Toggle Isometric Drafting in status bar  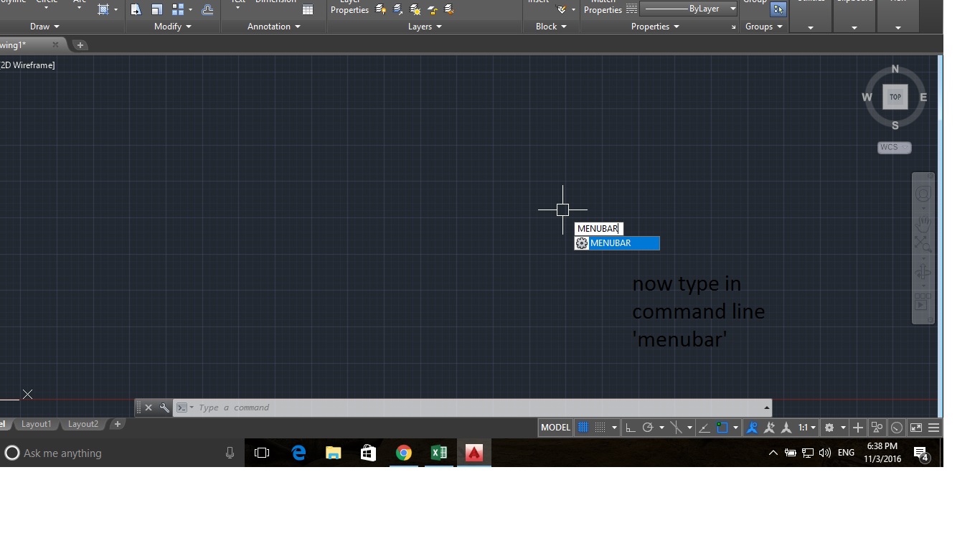point(676,428)
